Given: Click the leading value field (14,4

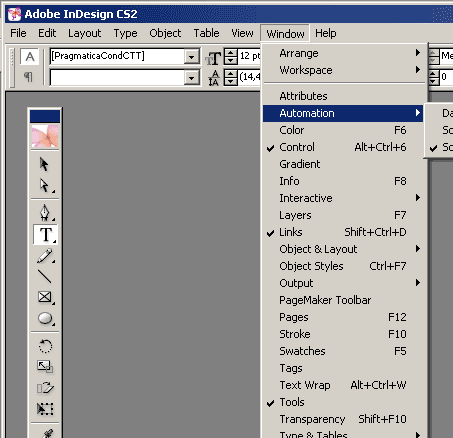Looking at the screenshot, I should [249, 77].
